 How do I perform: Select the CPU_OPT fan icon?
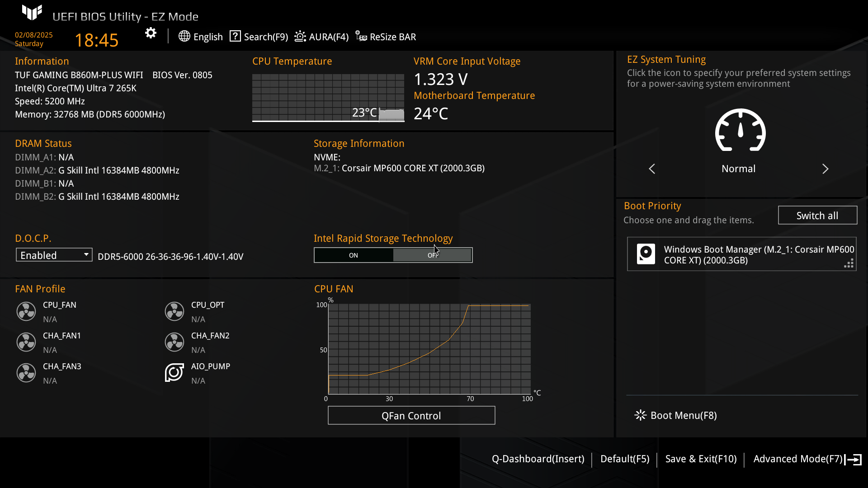tap(175, 311)
